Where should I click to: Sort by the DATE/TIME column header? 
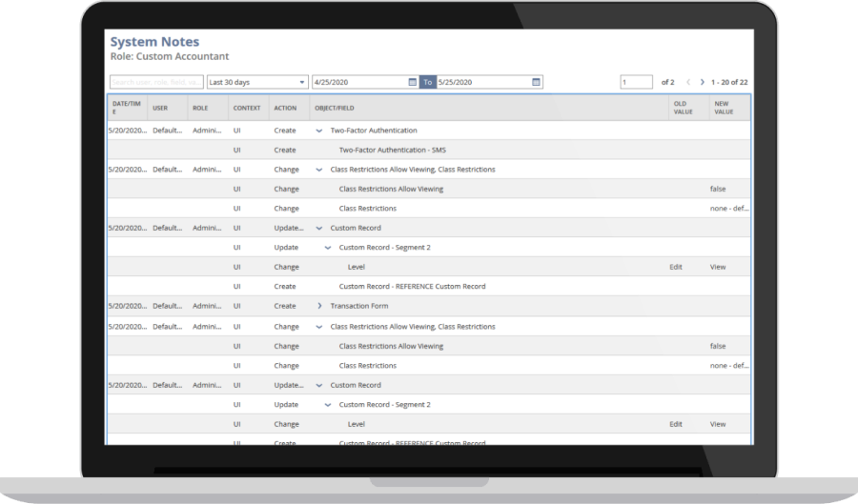(x=127, y=108)
